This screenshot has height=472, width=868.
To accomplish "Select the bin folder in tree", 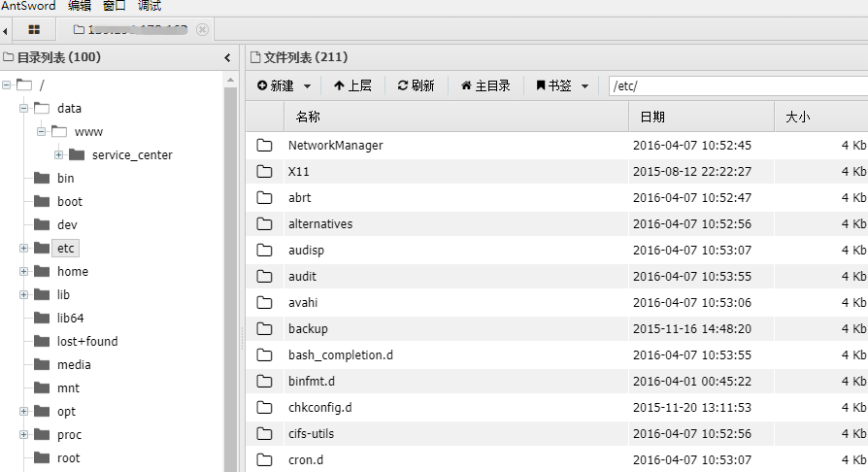I will click(x=65, y=179).
